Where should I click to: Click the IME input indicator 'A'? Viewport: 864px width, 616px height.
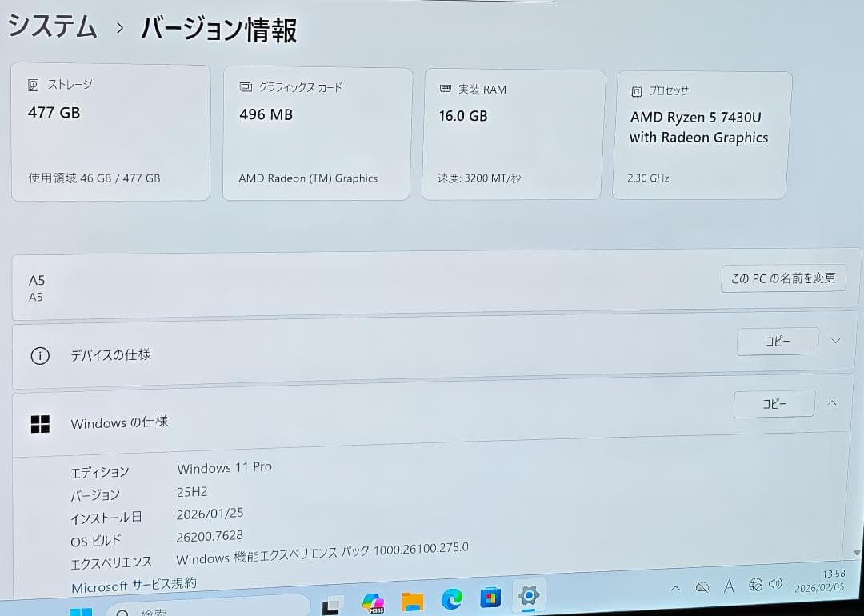pyautogui.click(x=729, y=586)
